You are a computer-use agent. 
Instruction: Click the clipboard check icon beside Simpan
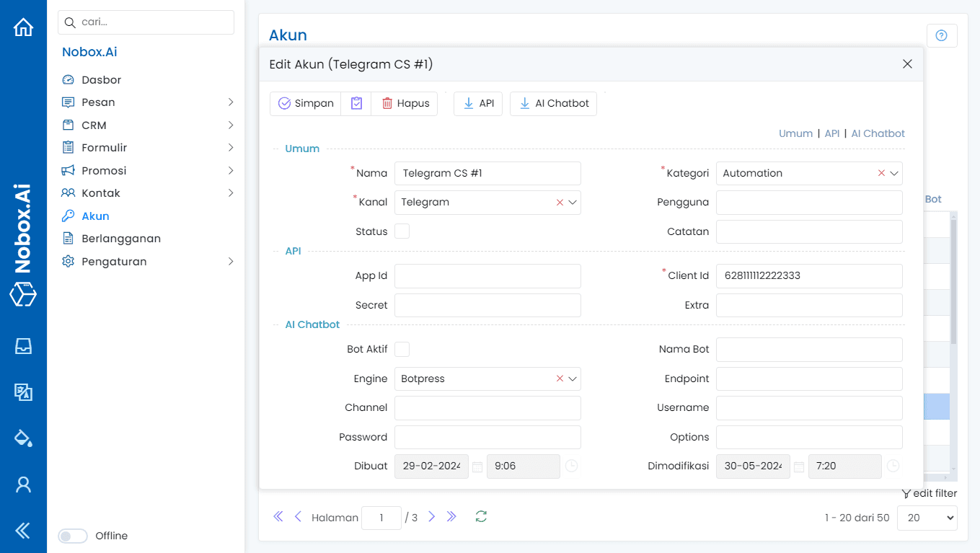(356, 103)
